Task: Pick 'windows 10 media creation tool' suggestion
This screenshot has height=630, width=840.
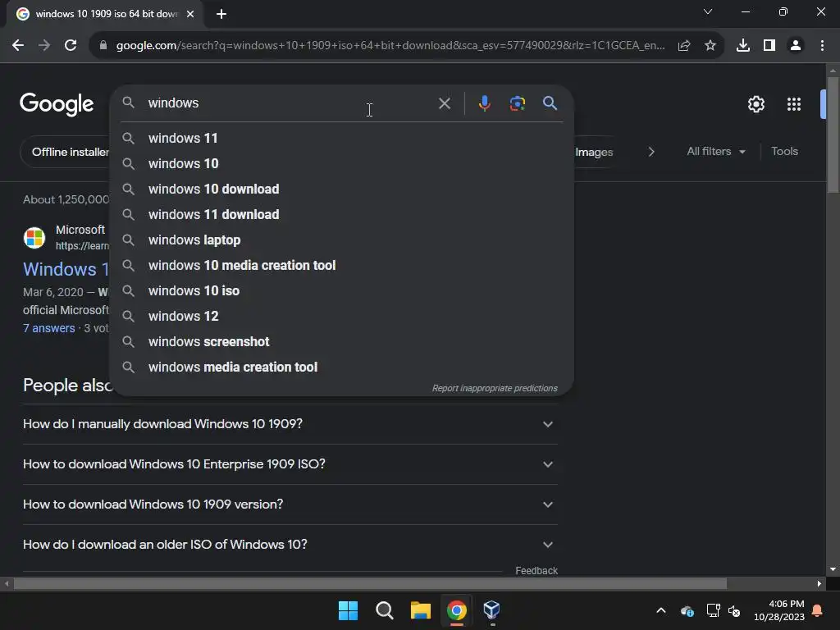Action: pyautogui.click(x=342, y=265)
